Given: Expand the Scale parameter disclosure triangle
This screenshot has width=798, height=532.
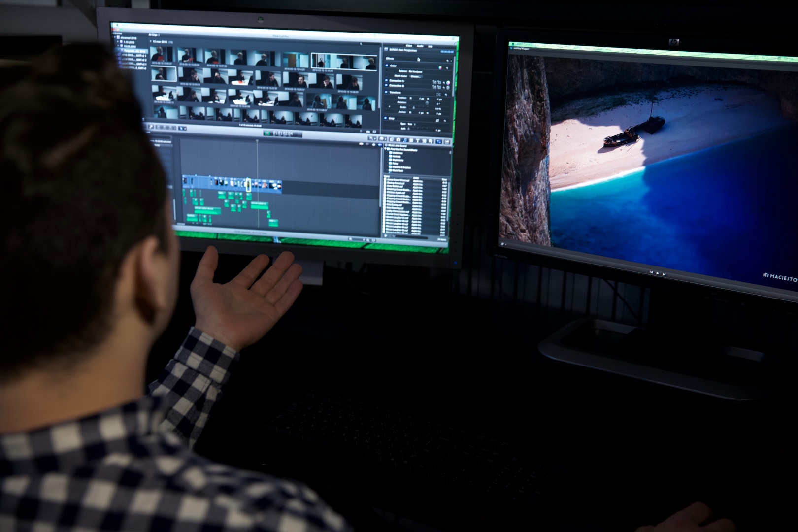Looking at the screenshot, I should 389,106.
